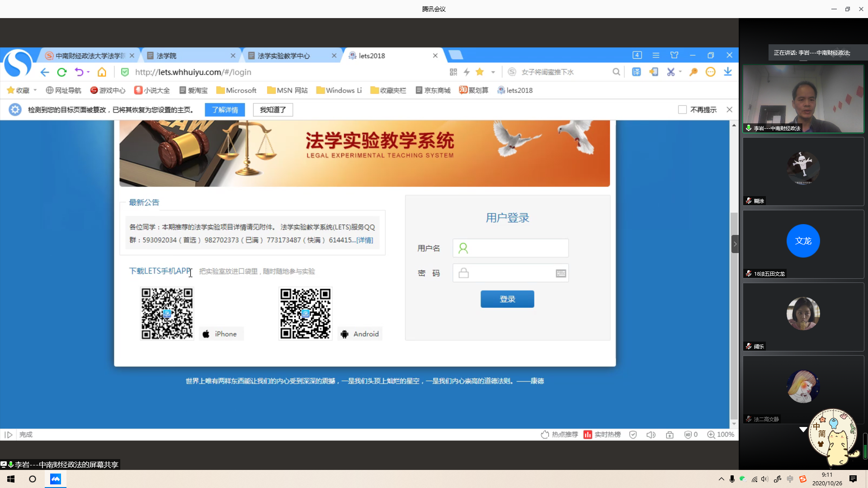Viewport: 868px width, 488px height.
Task: Click the mute sound icon in status bar
Action: click(651, 435)
